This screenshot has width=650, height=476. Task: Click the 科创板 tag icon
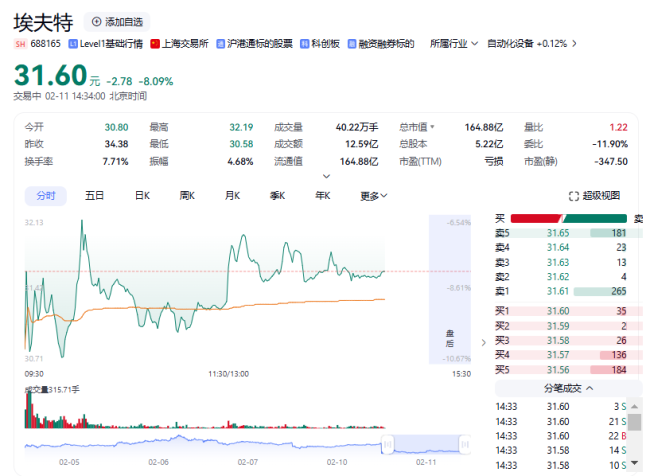point(304,44)
